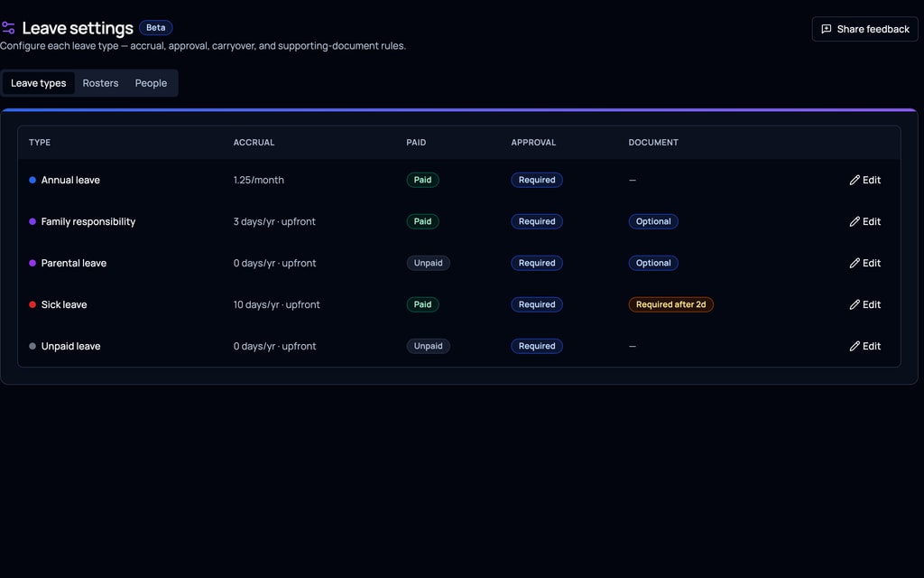This screenshot has width=924, height=578.
Task: Click the Required approval badge for Unpaid leave
Action: click(537, 346)
